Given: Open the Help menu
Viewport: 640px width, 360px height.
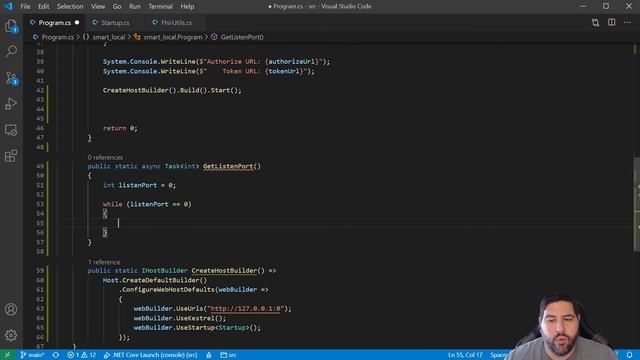Looking at the screenshot, I should click(187, 6).
